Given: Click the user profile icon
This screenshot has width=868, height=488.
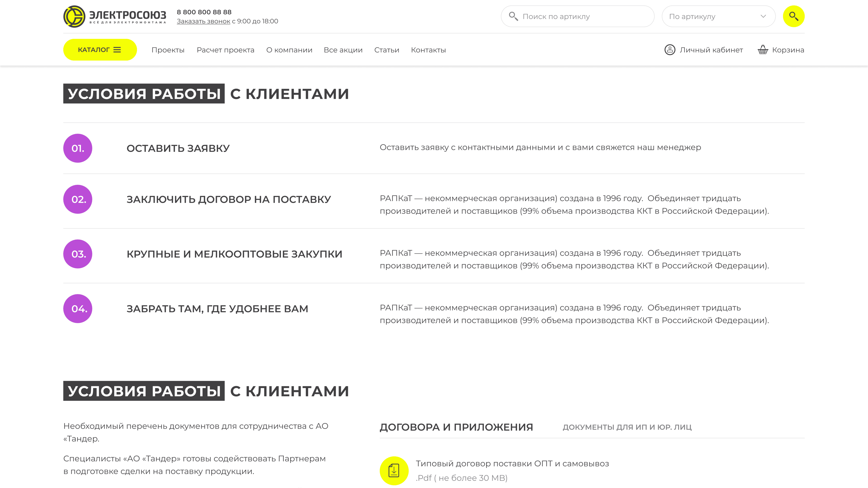Looking at the screenshot, I should [x=670, y=50].
